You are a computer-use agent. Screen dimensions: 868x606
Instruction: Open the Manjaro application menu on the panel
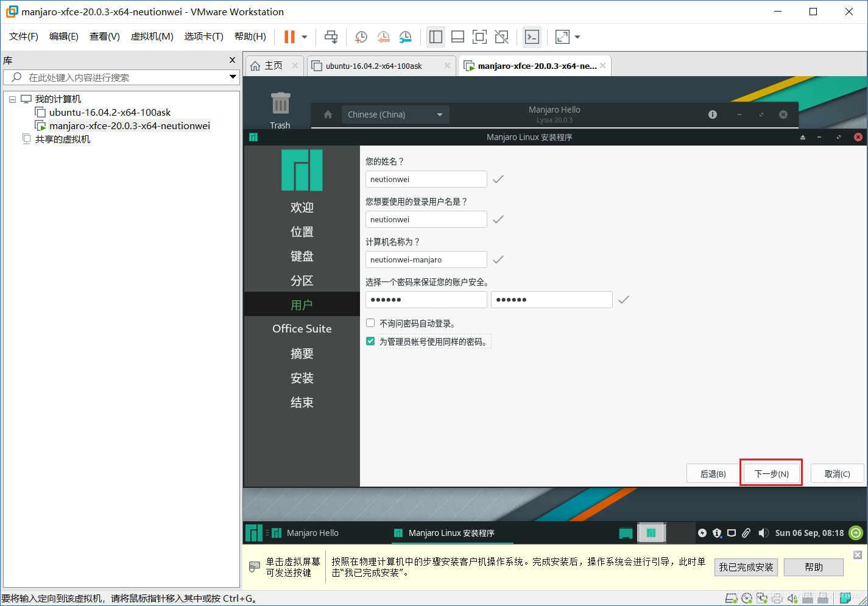[x=253, y=533]
